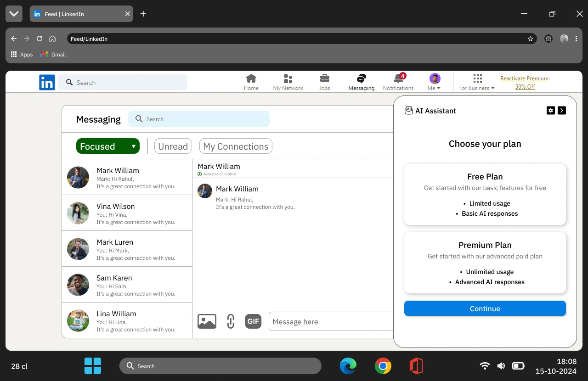Screen dimensions: 588x381
Task: Select the Premium Plan card
Action: 485,263
